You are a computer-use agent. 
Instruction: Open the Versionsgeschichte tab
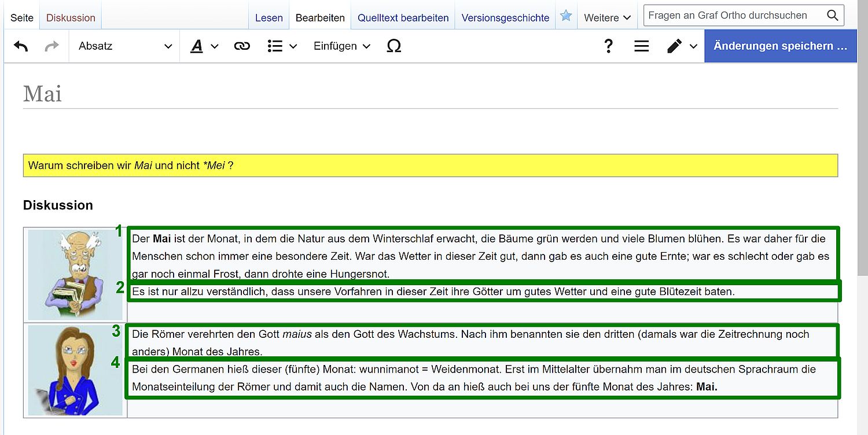(505, 18)
